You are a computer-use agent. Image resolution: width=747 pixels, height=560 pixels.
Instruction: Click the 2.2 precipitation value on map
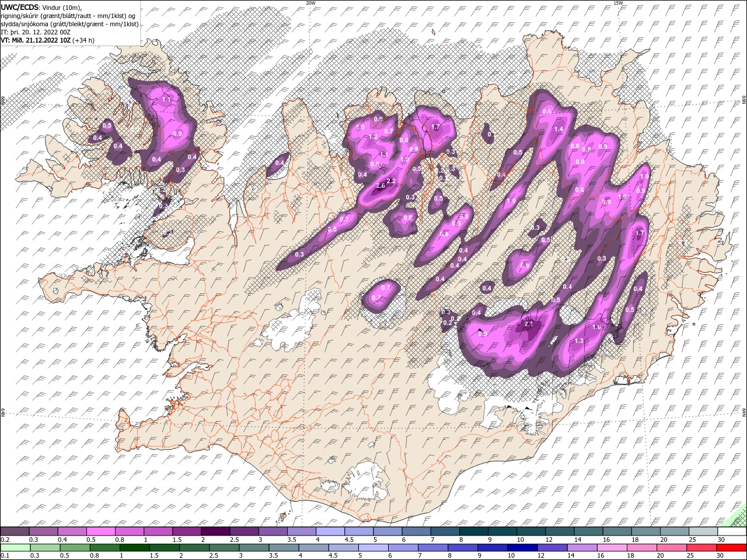(x=392, y=181)
